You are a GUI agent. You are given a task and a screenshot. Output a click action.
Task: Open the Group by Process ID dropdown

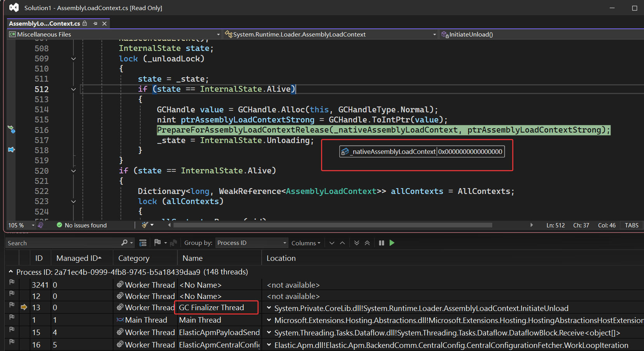[252, 243]
